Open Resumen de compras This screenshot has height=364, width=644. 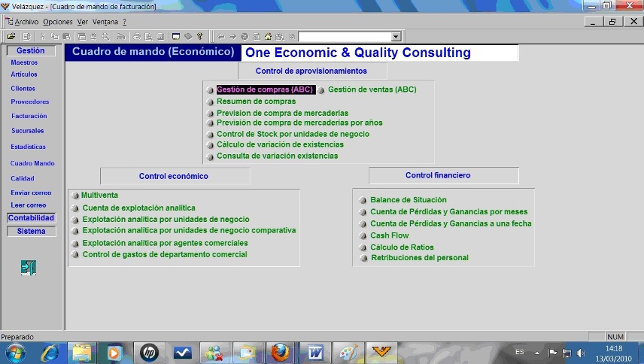click(257, 102)
